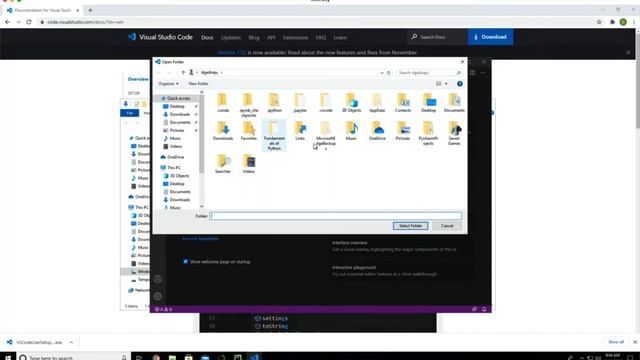Refresh the folder listing in the dialog

[x=389, y=73]
